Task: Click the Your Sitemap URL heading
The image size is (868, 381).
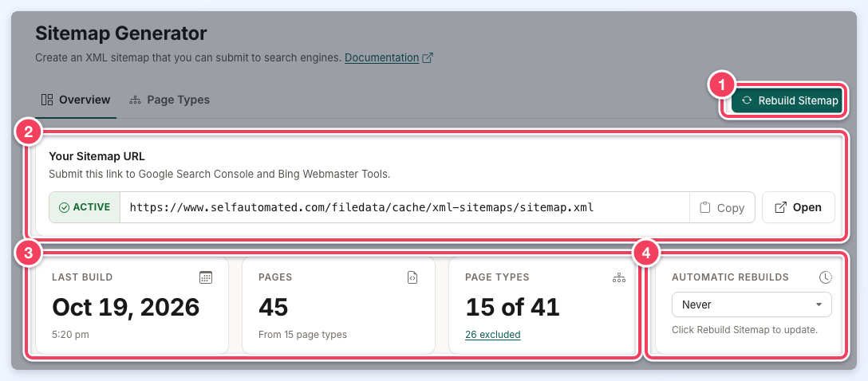Action: (x=97, y=156)
